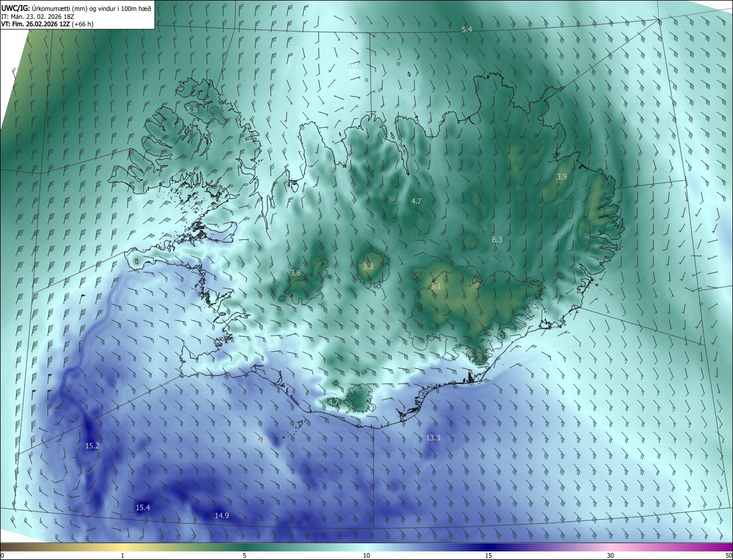Click the 3.8 label on Langjökull glacier

[295, 273]
